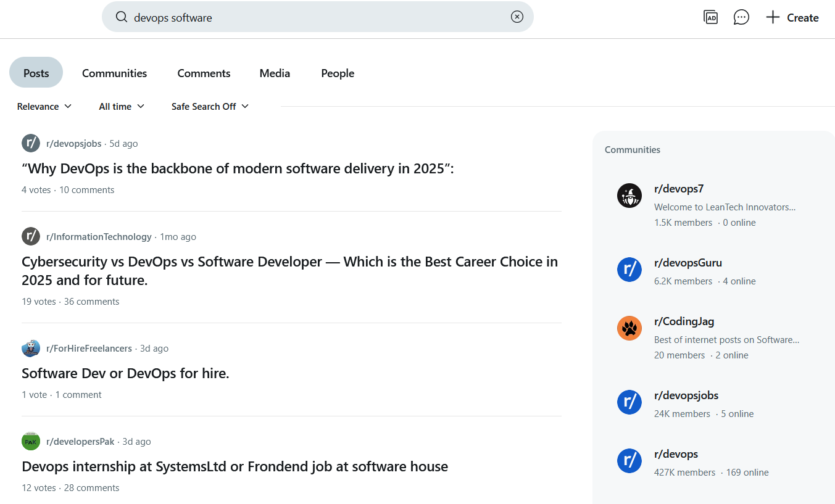Click the Create plus button
Viewport: 835px width, 504px height.
(792, 17)
